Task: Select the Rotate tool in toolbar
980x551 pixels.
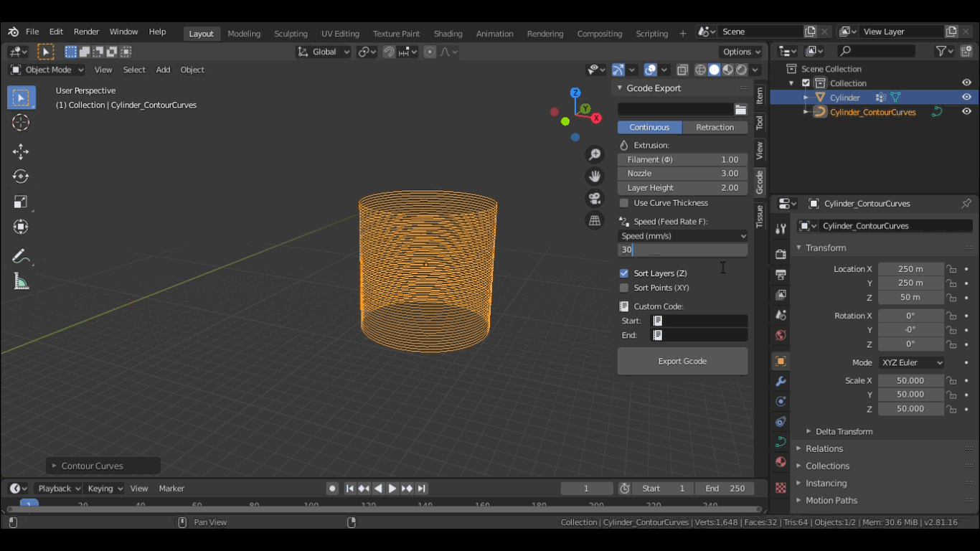Action: pyautogui.click(x=21, y=176)
